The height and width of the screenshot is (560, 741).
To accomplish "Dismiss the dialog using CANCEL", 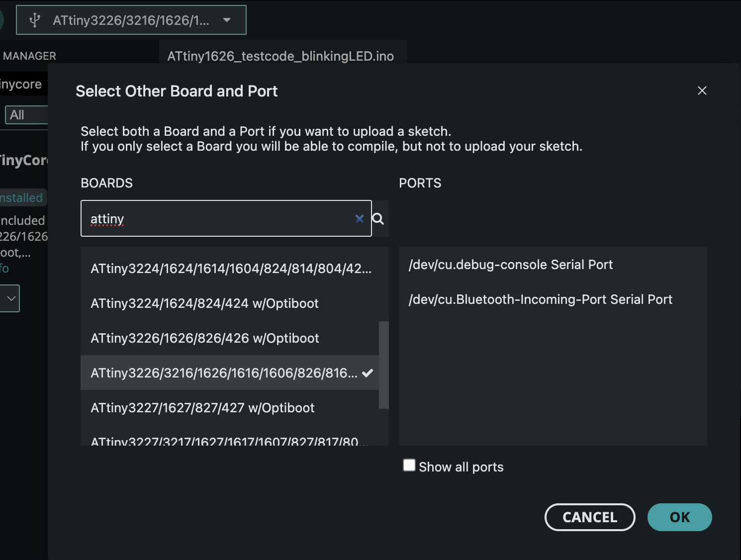I will click(x=590, y=517).
